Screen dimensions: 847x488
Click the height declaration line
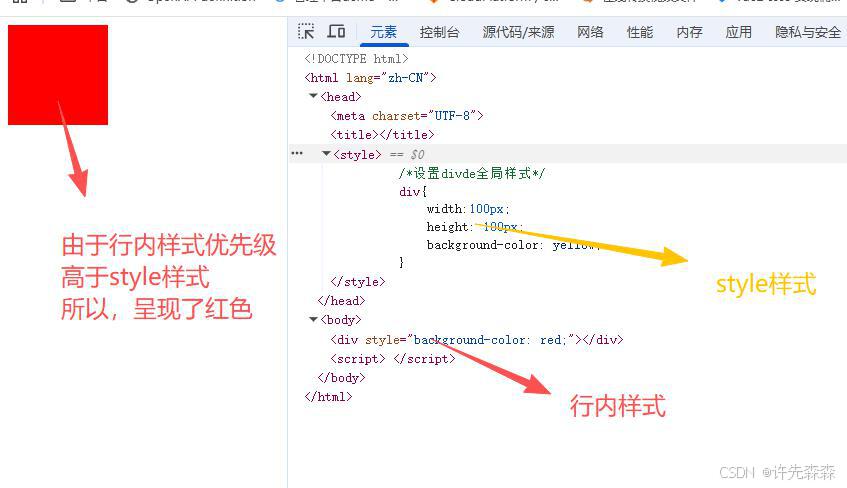[x=475, y=226]
